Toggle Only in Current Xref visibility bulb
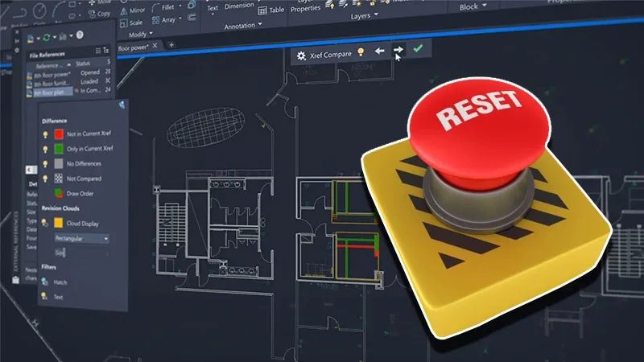Image resolution: width=644 pixels, height=362 pixels. coord(46,150)
